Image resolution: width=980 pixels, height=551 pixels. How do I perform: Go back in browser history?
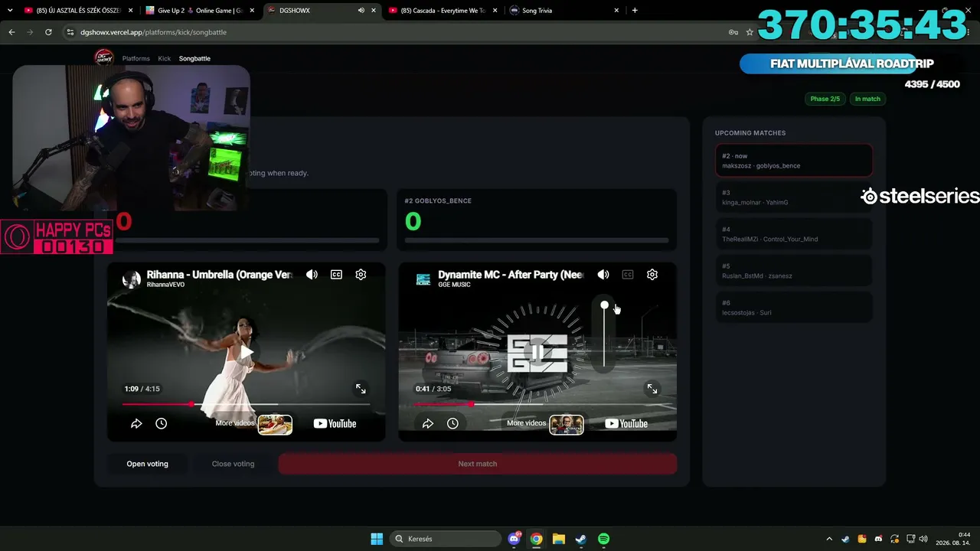click(x=11, y=32)
